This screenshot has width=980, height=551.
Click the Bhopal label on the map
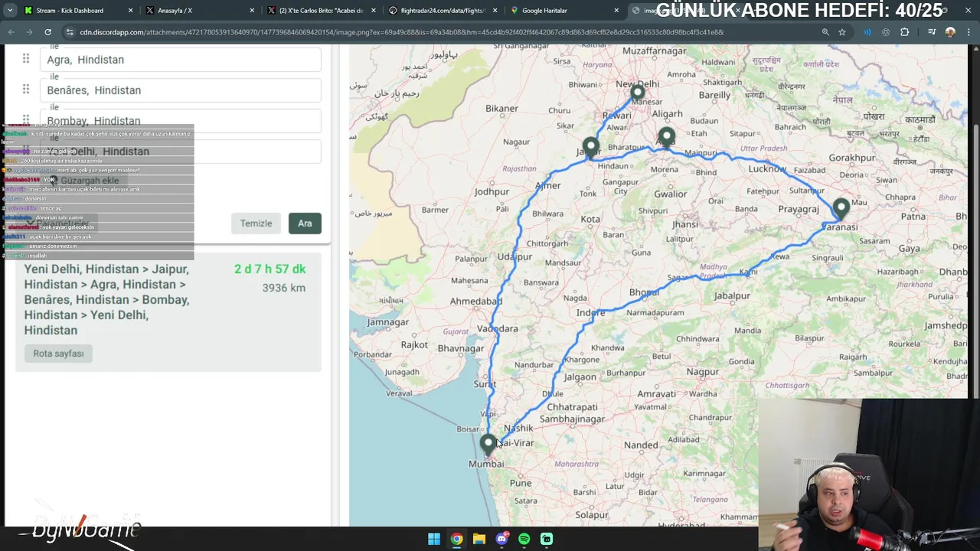coord(644,293)
